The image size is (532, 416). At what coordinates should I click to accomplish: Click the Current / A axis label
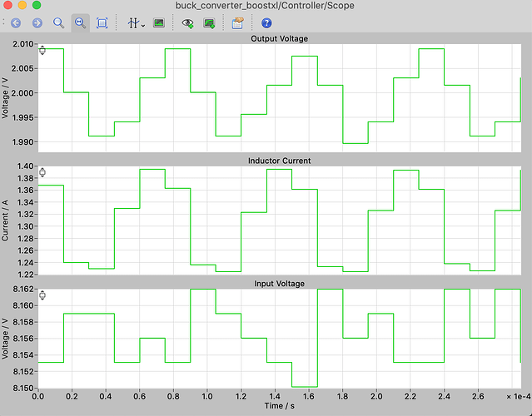pos(5,220)
